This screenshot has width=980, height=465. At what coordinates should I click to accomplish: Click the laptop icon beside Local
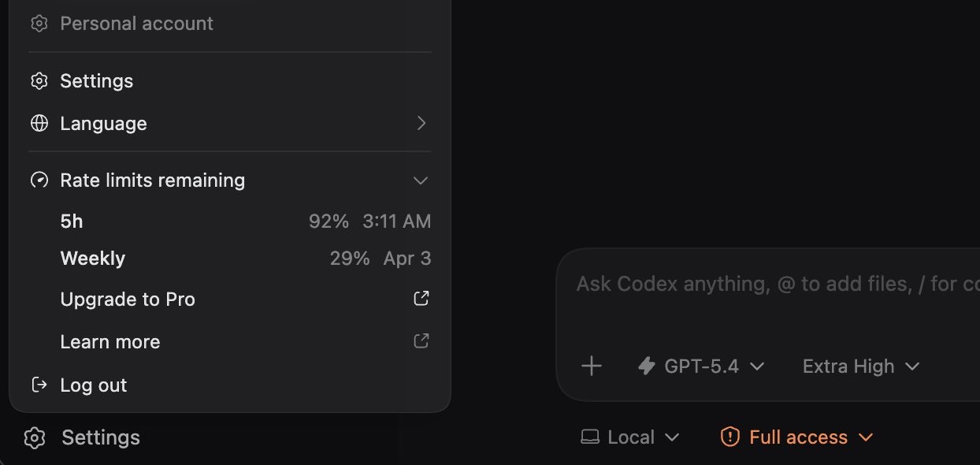tap(590, 437)
